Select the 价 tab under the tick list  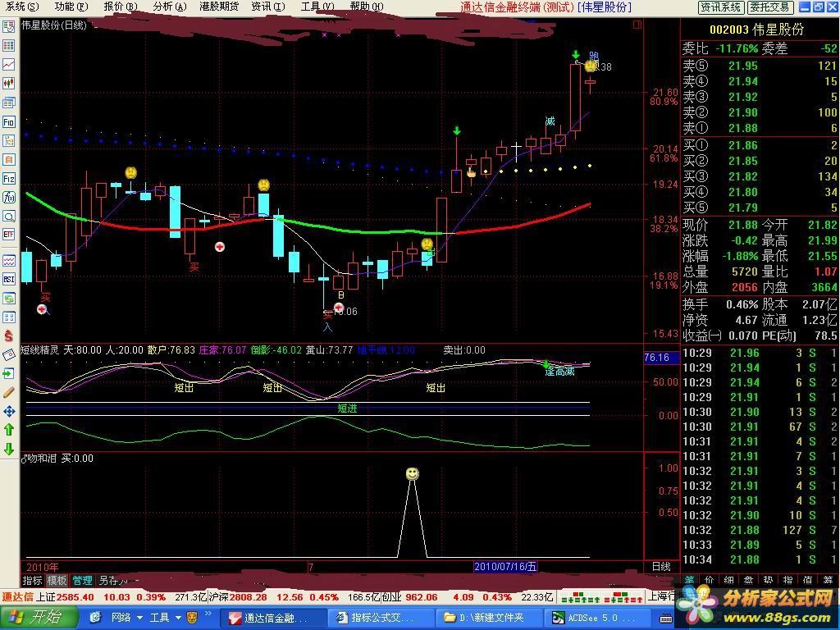pos(709,580)
